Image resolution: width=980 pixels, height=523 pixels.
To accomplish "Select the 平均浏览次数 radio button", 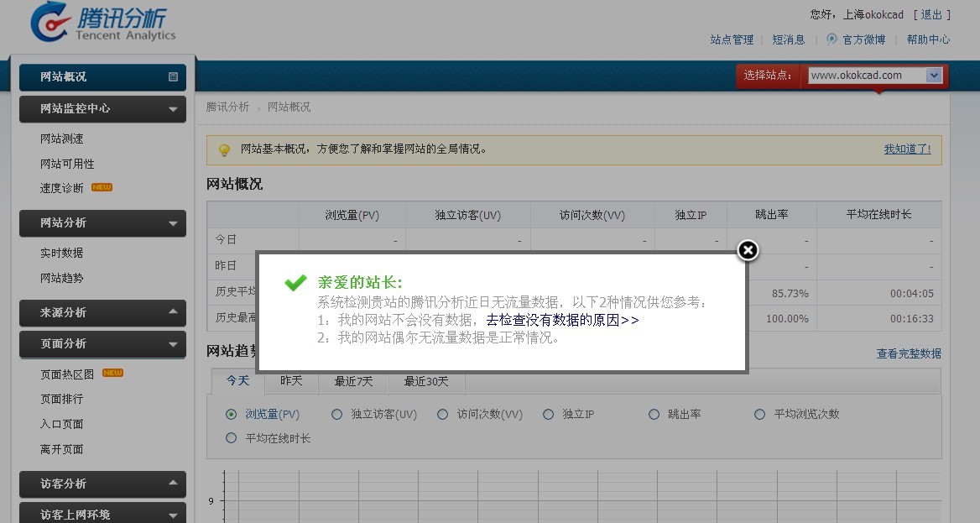I will pyautogui.click(x=759, y=414).
